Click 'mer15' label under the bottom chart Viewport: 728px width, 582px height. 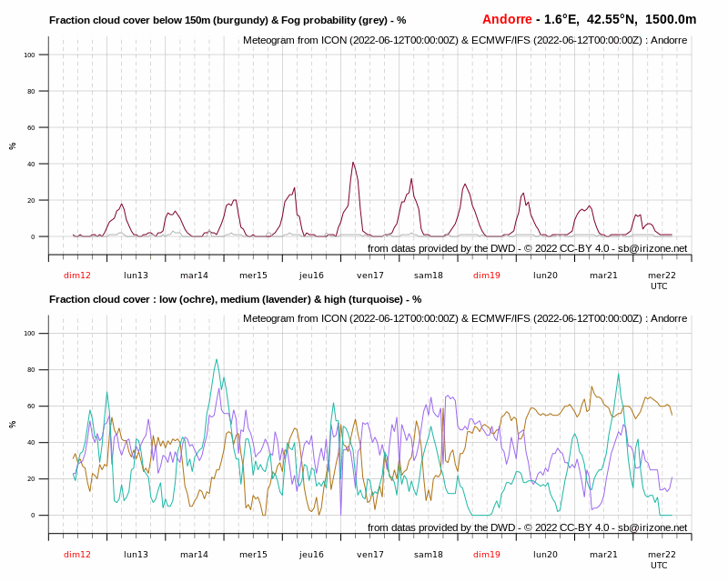[253, 554]
